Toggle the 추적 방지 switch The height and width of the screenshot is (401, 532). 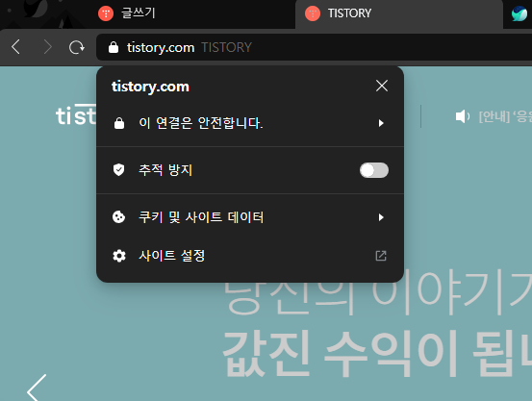coord(374,170)
